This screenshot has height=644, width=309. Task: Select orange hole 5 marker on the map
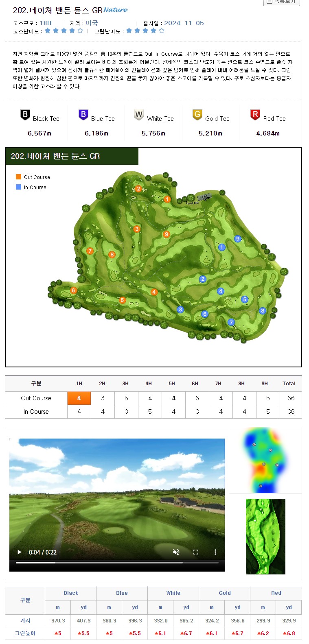122,300
